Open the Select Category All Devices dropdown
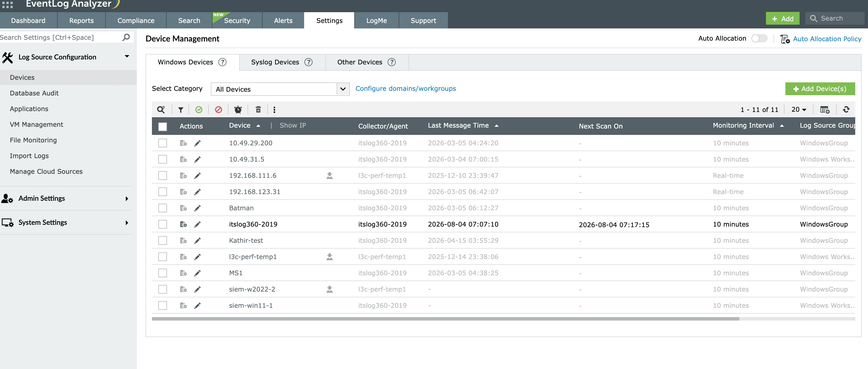Viewport: 868px width, 369px height. [x=280, y=89]
